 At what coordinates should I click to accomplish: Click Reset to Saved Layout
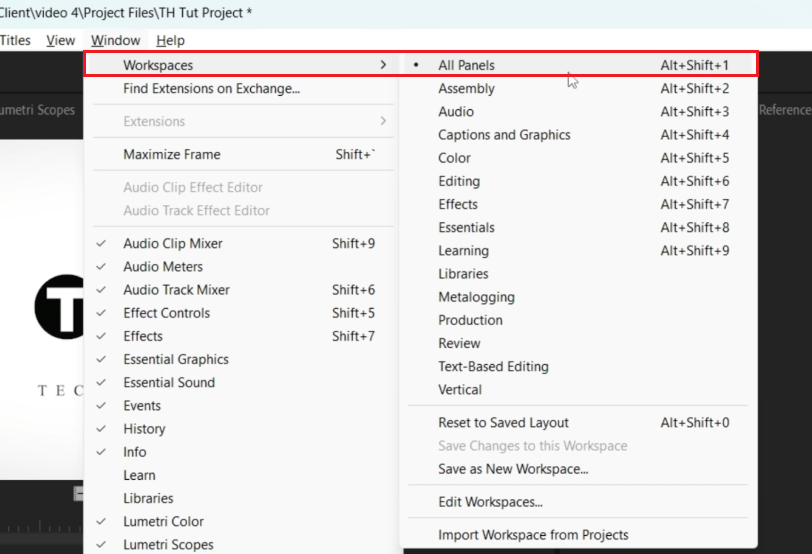503,423
